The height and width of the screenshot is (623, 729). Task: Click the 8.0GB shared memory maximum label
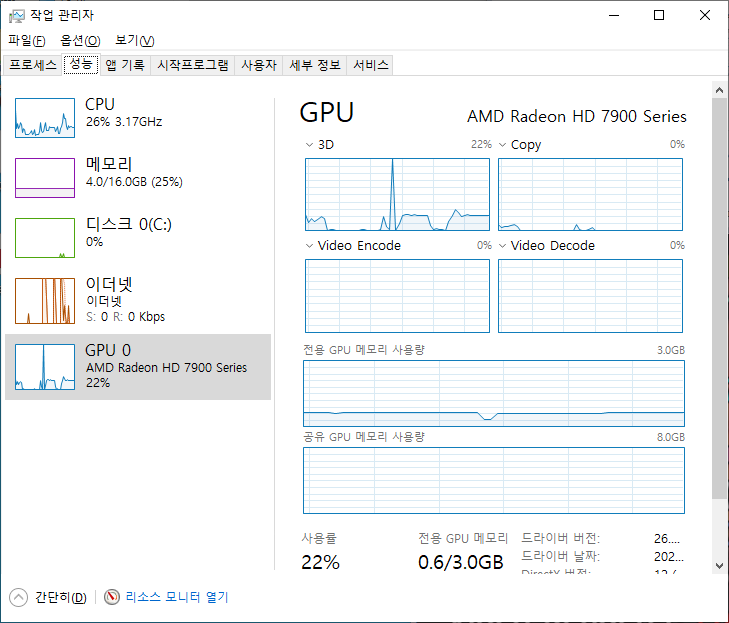(x=671, y=437)
